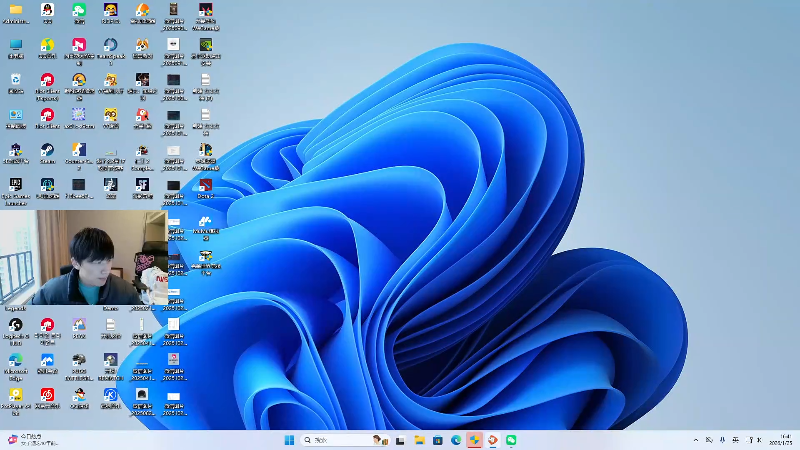Open the This PC monitor icon
The height and width of the screenshot is (450, 800).
15,45
